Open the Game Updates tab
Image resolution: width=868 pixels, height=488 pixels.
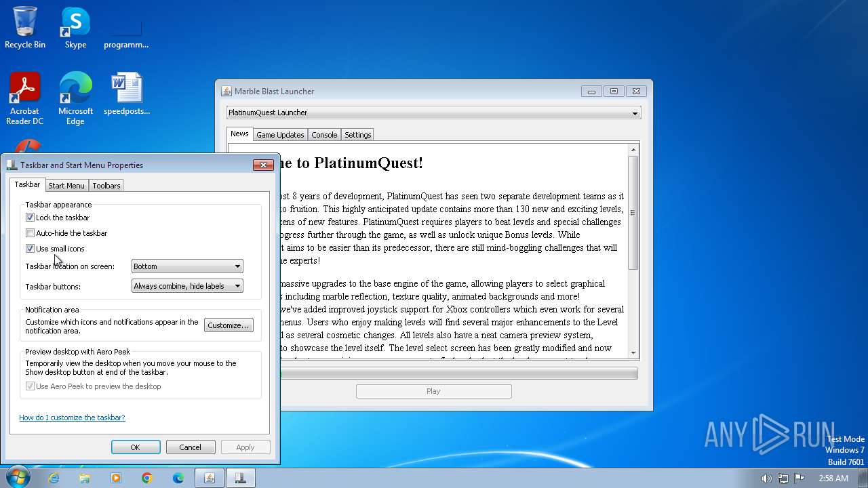[x=280, y=135]
